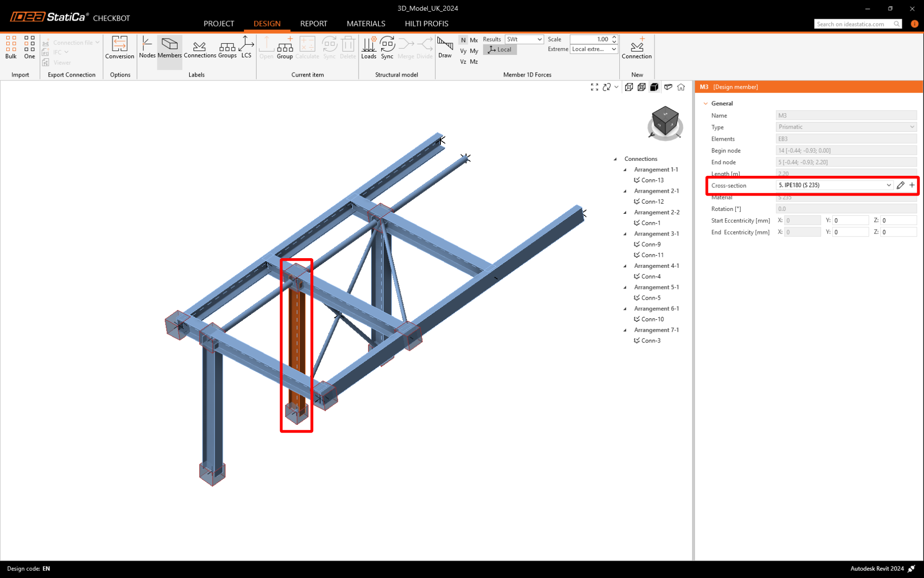
Task: Switch to solid view mode
Action: 654,87
